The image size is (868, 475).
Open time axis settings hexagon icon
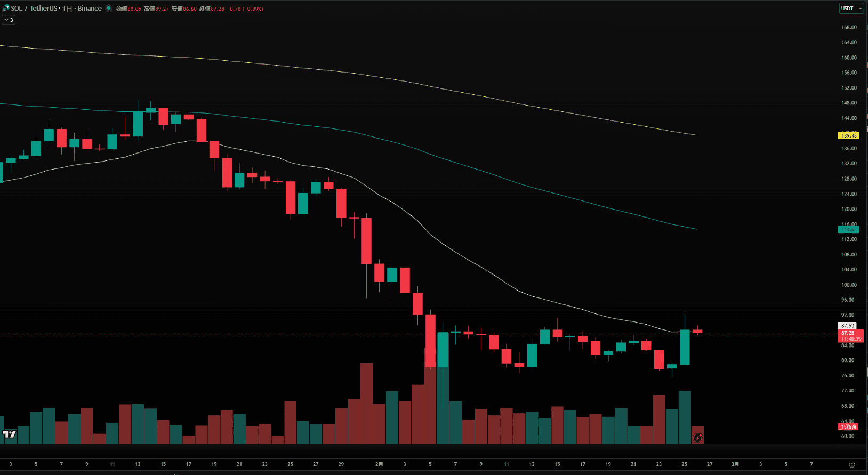[851, 464]
